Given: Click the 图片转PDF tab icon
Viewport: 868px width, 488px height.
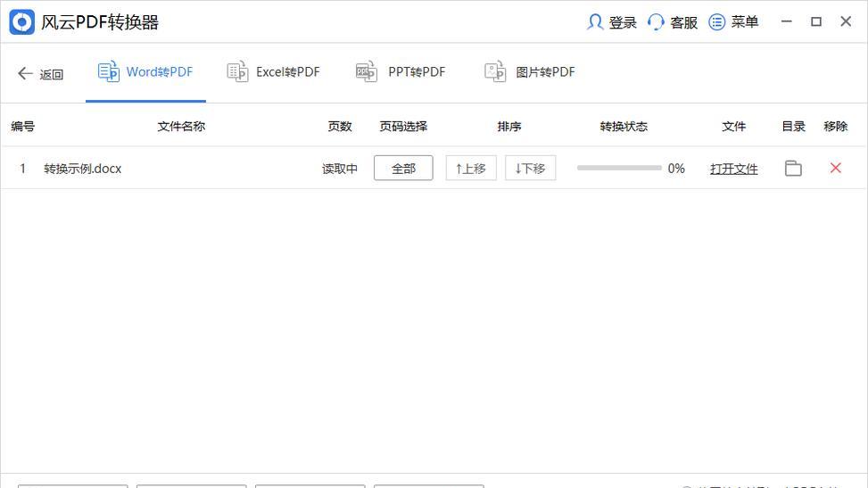Looking at the screenshot, I should pos(495,72).
